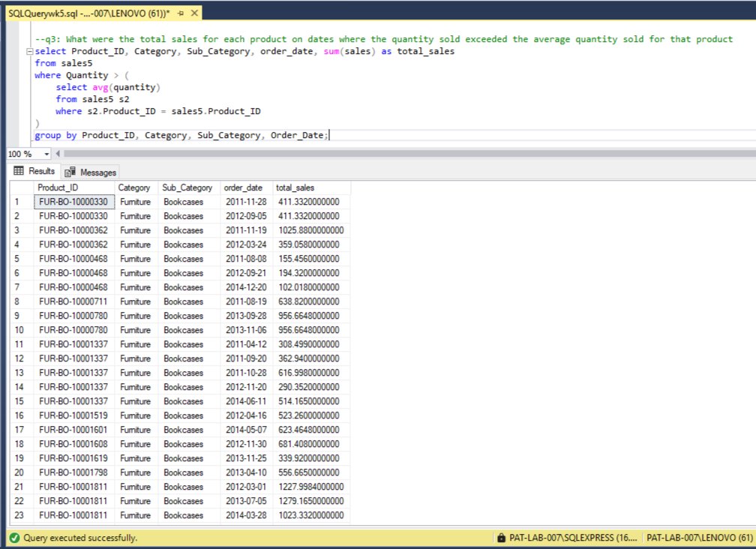Select the Sub_Category column header
The width and height of the screenshot is (756, 549).
(x=189, y=187)
